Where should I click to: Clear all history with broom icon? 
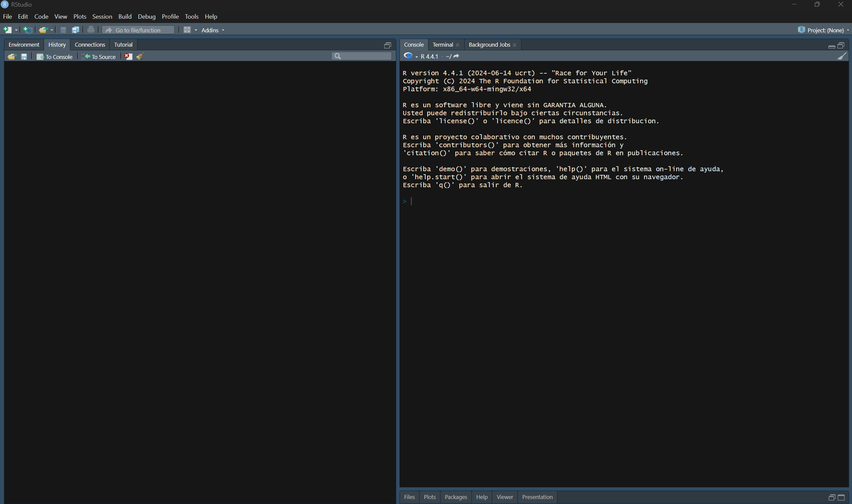coord(140,56)
